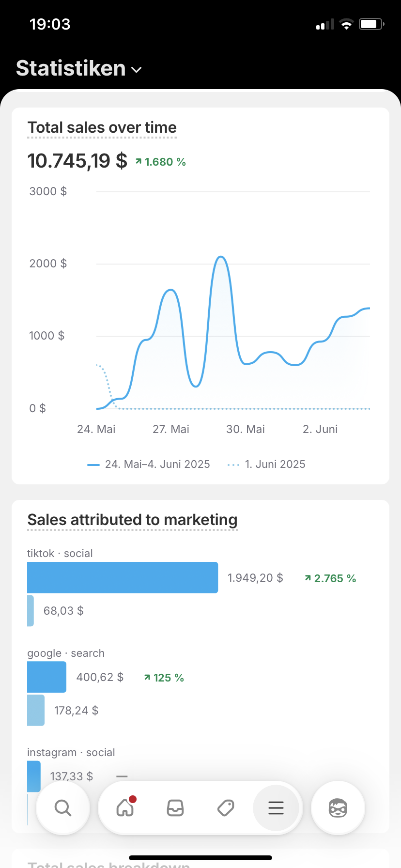
Task: Open the products tag icon
Action: click(226, 807)
